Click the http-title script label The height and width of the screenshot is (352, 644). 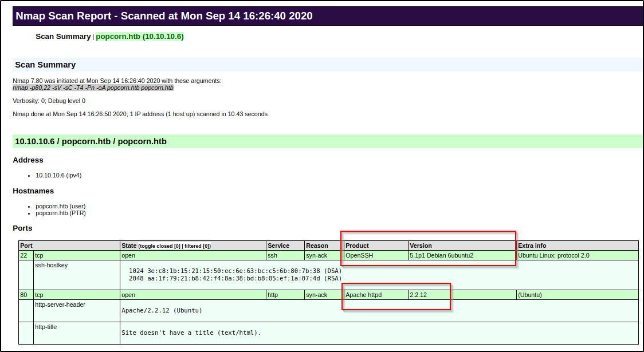pos(46,327)
